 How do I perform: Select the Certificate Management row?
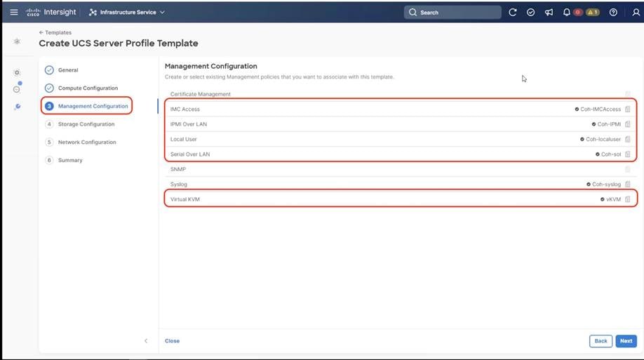pyautogui.click(x=401, y=94)
